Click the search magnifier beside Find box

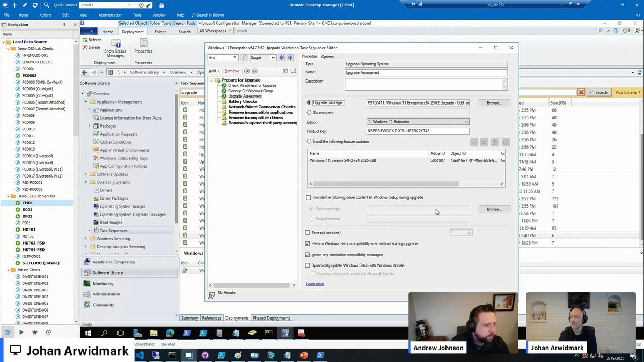244,57
